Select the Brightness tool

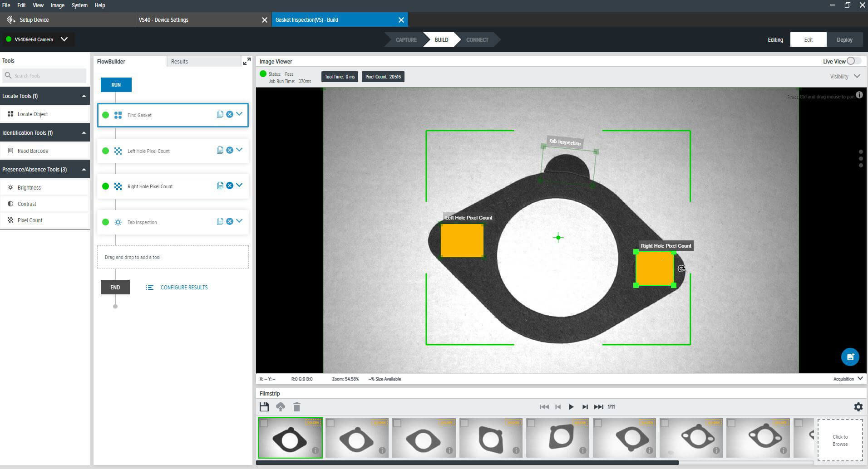[29, 187]
